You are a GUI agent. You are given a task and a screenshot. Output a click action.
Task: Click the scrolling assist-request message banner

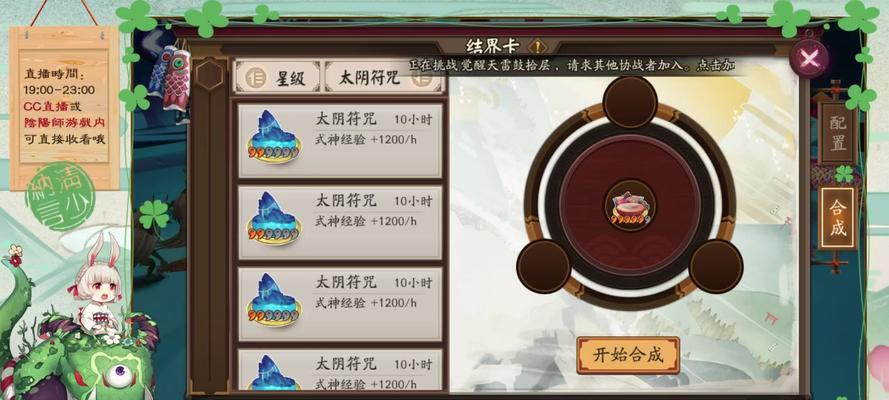[572, 65]
